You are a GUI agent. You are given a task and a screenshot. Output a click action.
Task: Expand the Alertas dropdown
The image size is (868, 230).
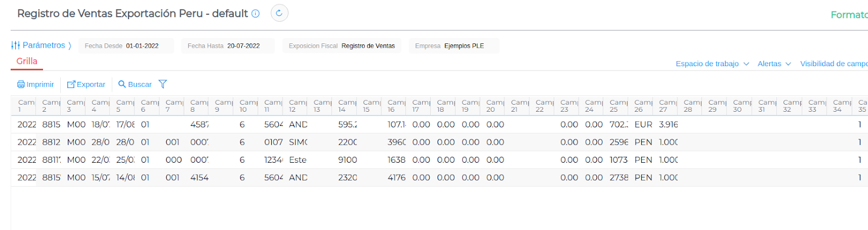(774, 64)
